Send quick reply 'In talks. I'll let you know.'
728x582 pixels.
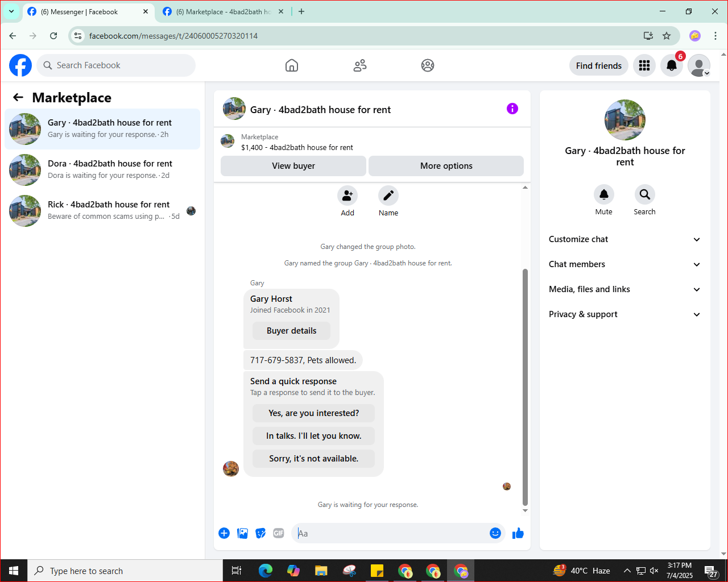[x=314, y=436]
